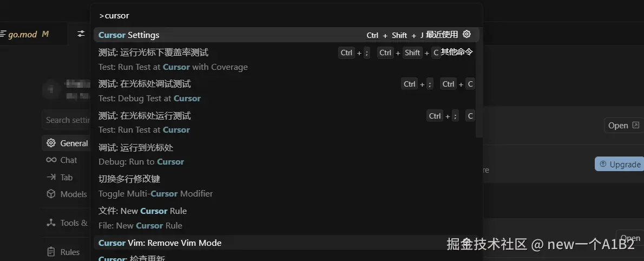644x261 pixels.
Task: Click the Tab arrow icon in sidebar
Action: [51, 177]
